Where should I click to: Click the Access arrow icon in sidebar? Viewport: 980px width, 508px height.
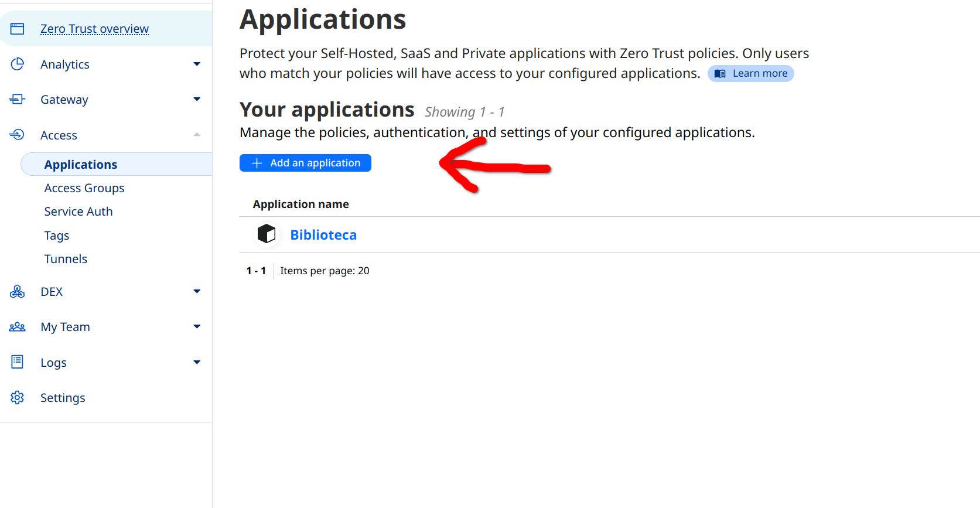pyautogui.click(x=17, y=135)
